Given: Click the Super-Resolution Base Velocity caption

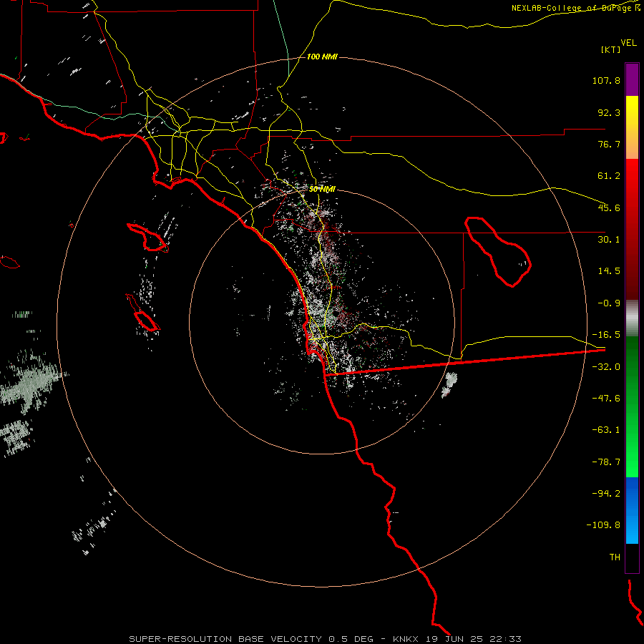Looking at the screenshot, I should pyautogui.click(x=326, y=639).
